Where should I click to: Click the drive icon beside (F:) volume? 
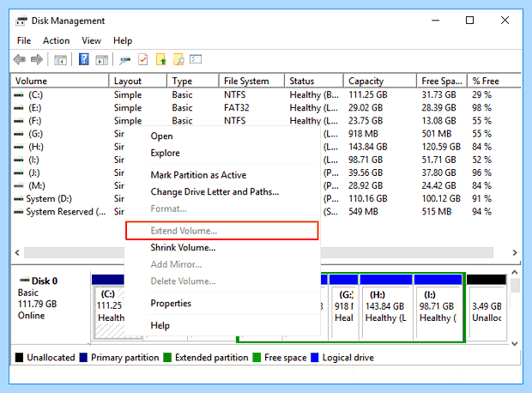[19, 121]
